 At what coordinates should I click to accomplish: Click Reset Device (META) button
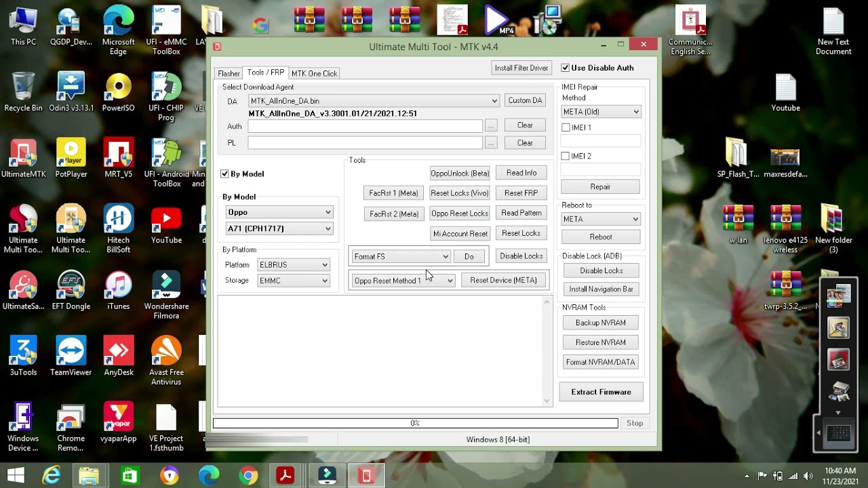pos(503,281)
